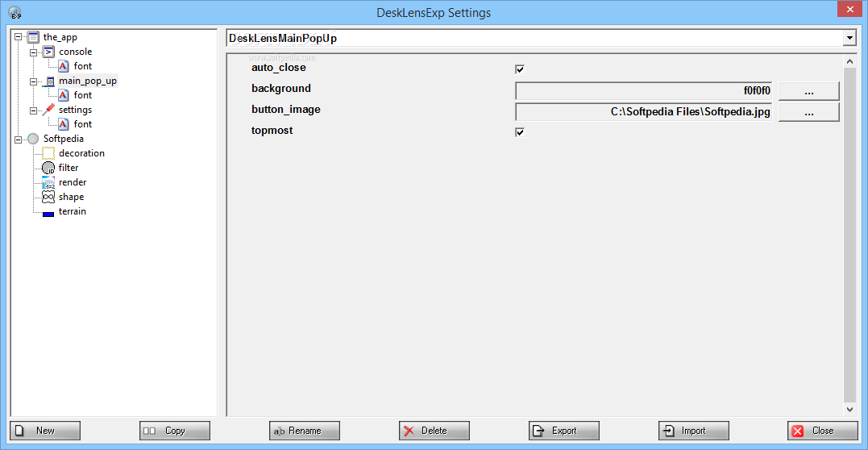Click the decoration dotted square icon
Viewport: 868px width, 450px height.
[x=48, y=153]
